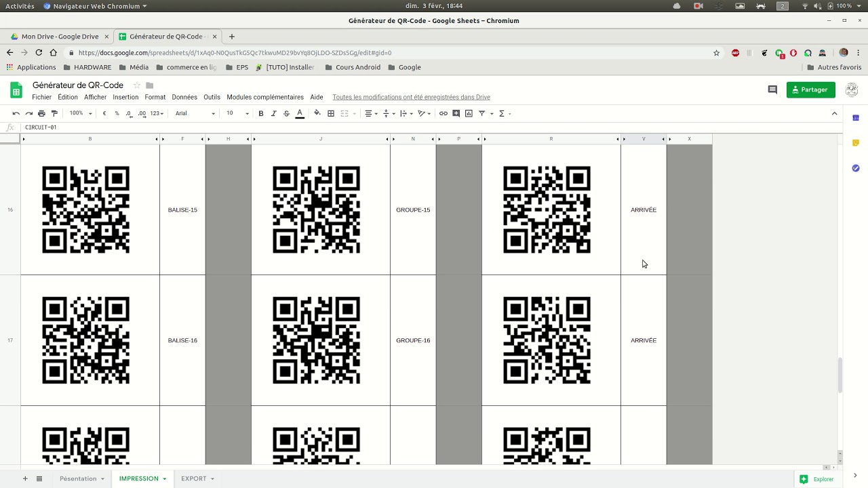Open the Arial font dropdown
Screen dimensions: 868x488
coord(195,113)
